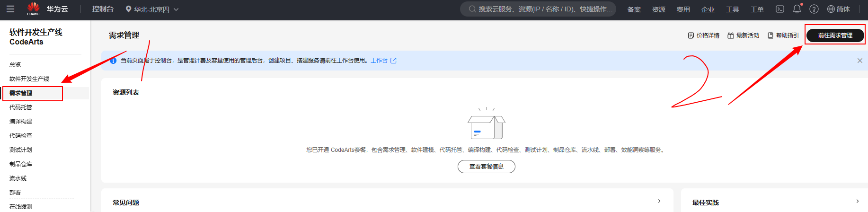Screen dimensions: 868x212
Task: Open the 工作台 link in the notice
Action: pos(379,61)
